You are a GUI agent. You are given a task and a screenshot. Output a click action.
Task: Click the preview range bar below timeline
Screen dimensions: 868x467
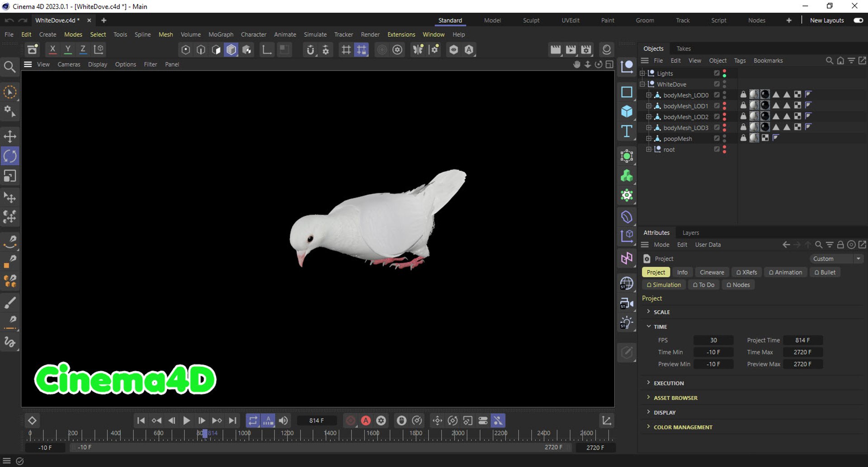tap(320, 448)
